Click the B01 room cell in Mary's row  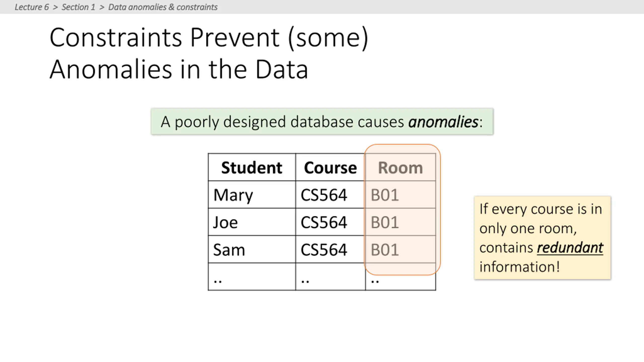385,195
